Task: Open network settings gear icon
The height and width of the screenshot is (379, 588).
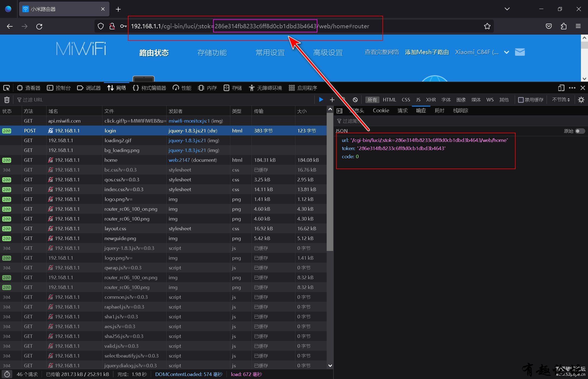Action: tap(581, 100)
